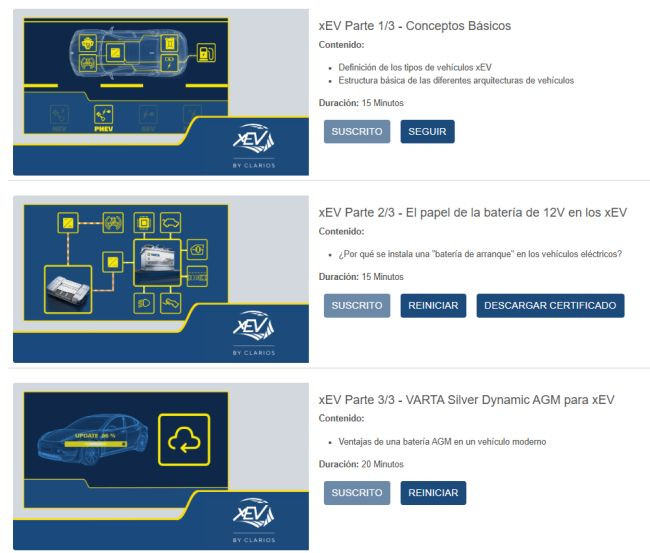Viewport: 650px width, 553px height.
Task: Click the xEV by Clarios logo in first card
Action: point(253,145)
